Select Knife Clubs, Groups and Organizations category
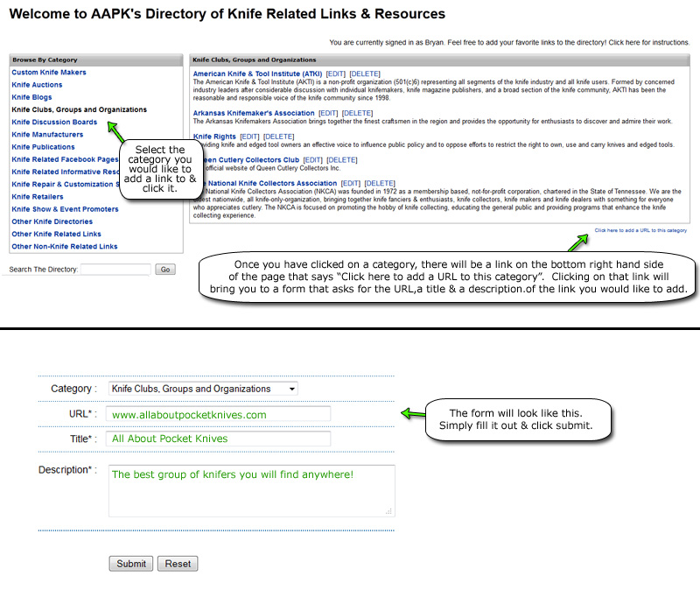 coord(79,109)
